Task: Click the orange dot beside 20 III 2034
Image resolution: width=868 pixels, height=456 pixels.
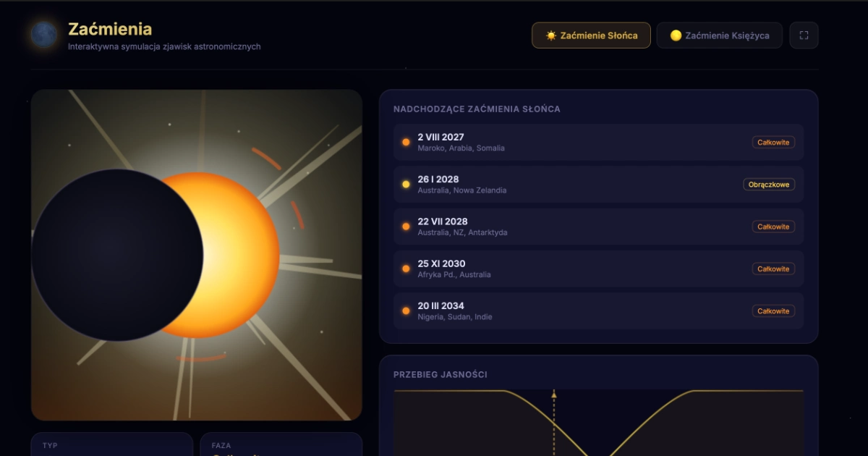Action: click(x=406, y=311)
